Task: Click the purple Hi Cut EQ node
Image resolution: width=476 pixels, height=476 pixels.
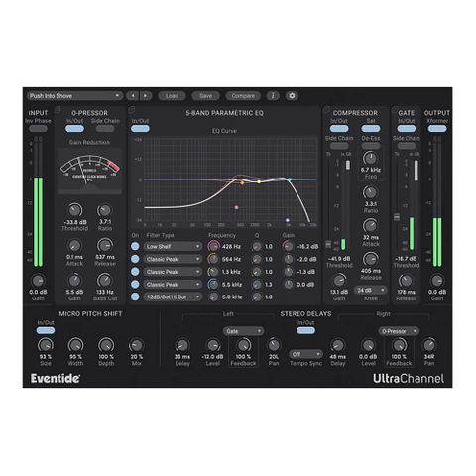Action: [x=288, y=220]
